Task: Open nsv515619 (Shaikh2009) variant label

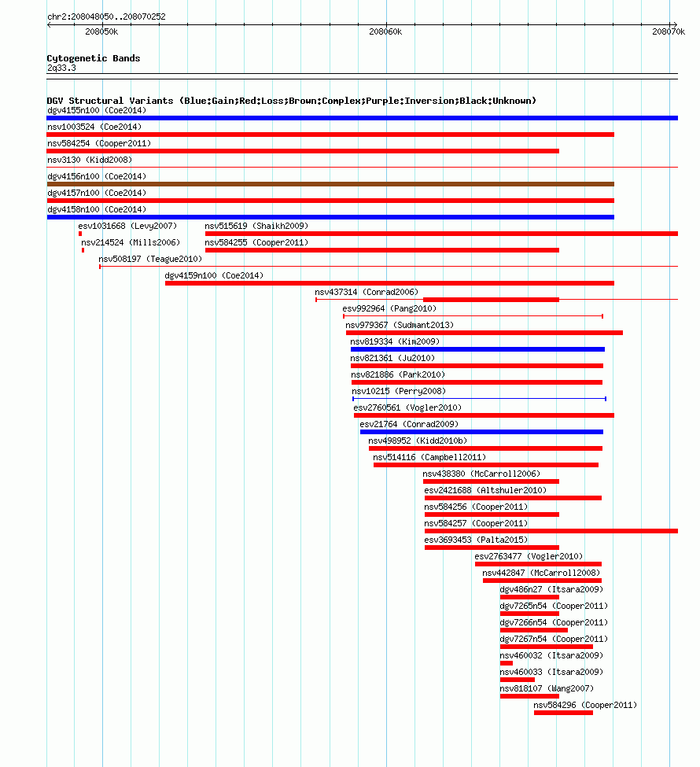Action: (256, 226)
